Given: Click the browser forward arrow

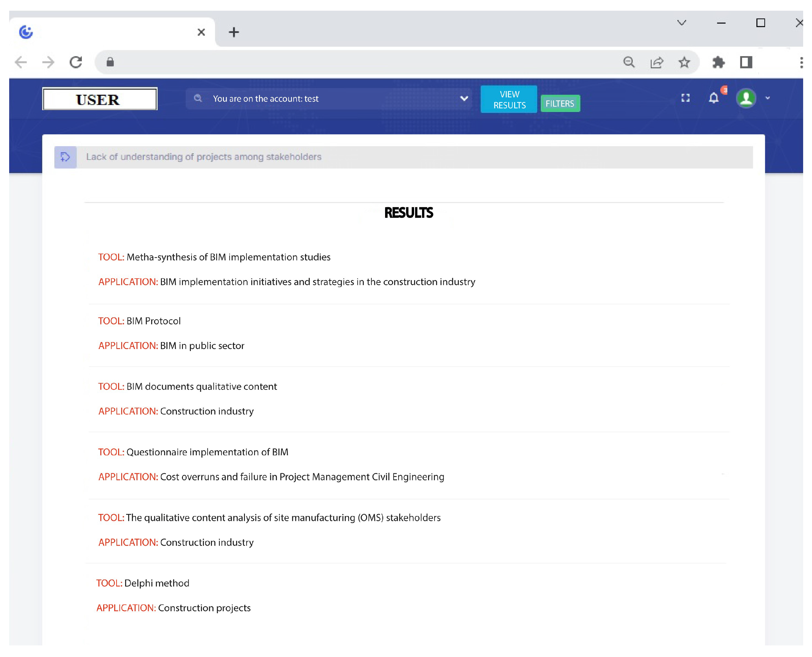Looking at the screenshot, I should coord(48,62).
